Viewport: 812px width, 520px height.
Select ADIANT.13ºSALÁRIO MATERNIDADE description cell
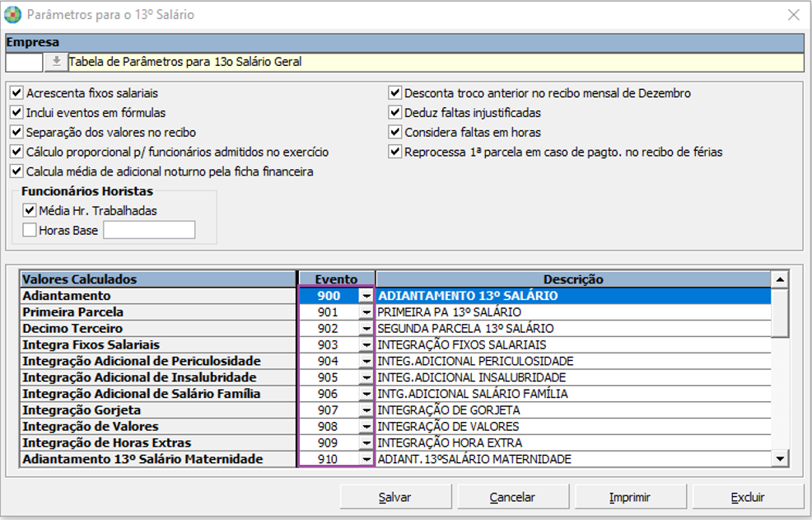(573, 459)
